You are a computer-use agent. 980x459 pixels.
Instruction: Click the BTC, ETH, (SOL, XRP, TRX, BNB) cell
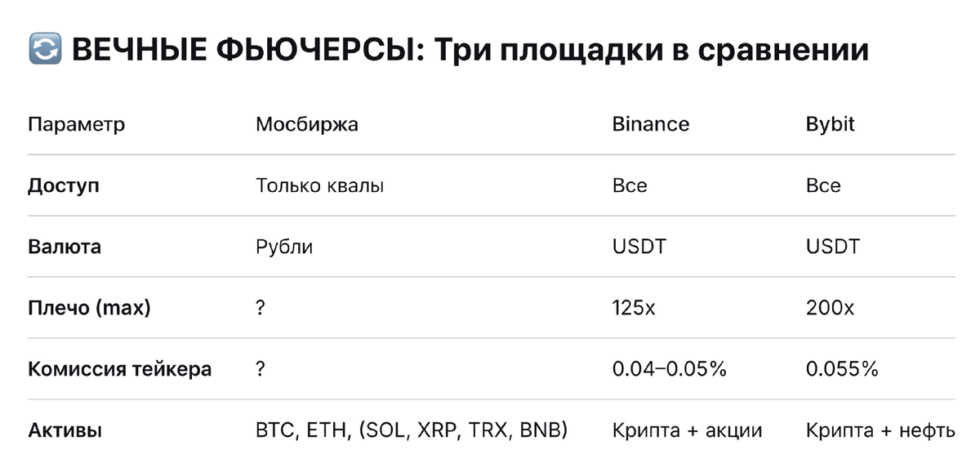click(412, 430)
